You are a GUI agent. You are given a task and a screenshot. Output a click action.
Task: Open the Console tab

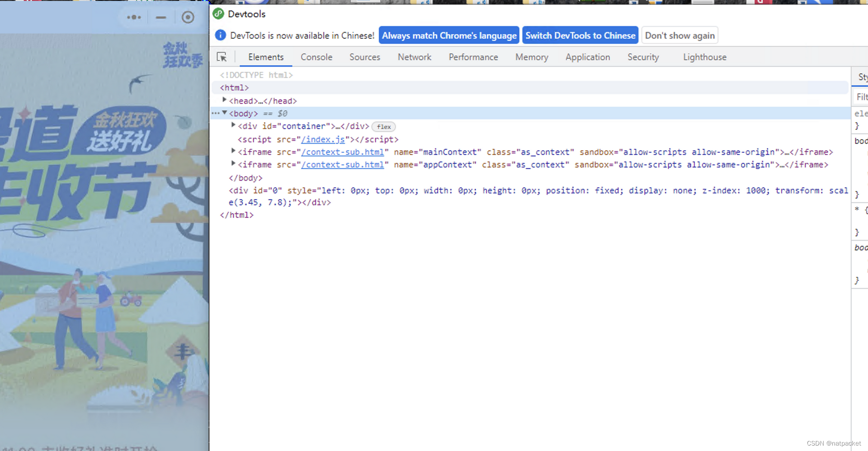point(316,57)
